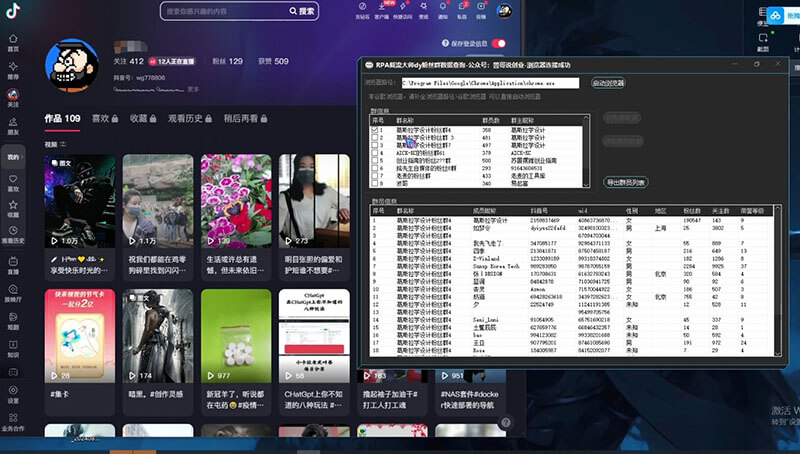The width and height of the screenshot is (800, 454).
Task: Check the row 2 checkbox in the group list
Action: [x=375, y=138]
